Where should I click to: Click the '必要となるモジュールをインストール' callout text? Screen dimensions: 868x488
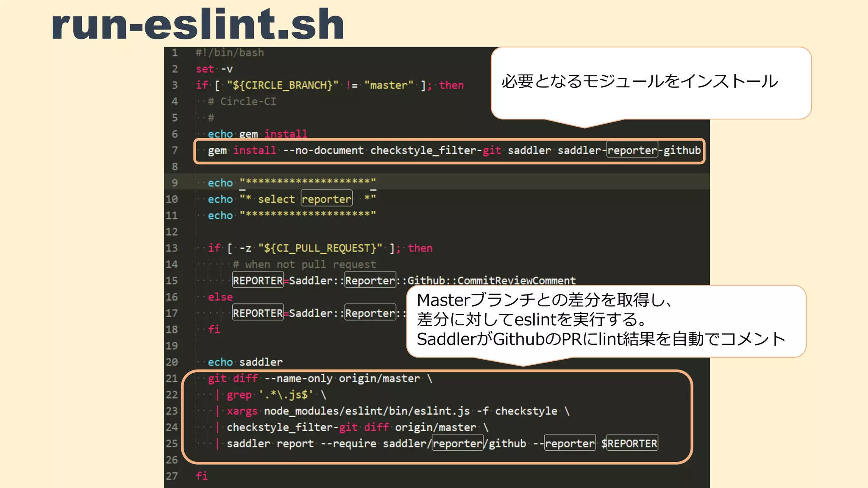click(640, 81)
